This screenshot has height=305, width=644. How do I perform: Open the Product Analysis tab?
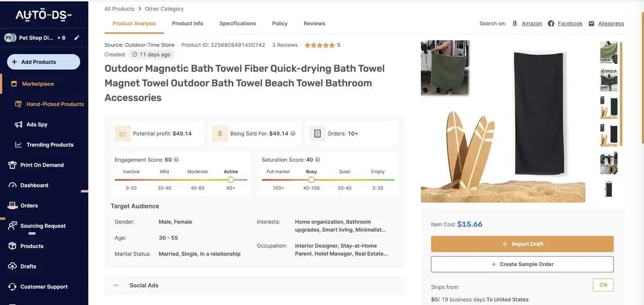[134, 24]
